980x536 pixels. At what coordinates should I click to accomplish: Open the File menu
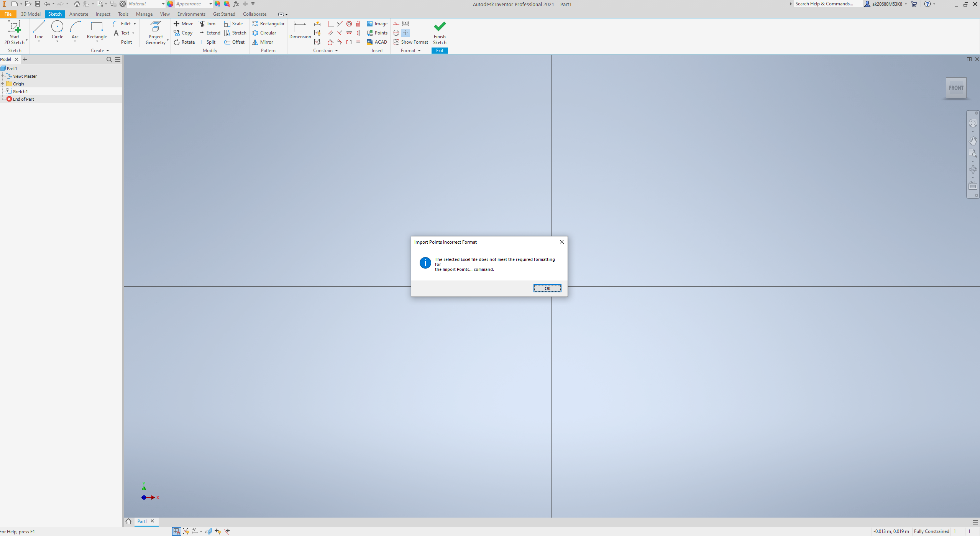tap(8, 14)
